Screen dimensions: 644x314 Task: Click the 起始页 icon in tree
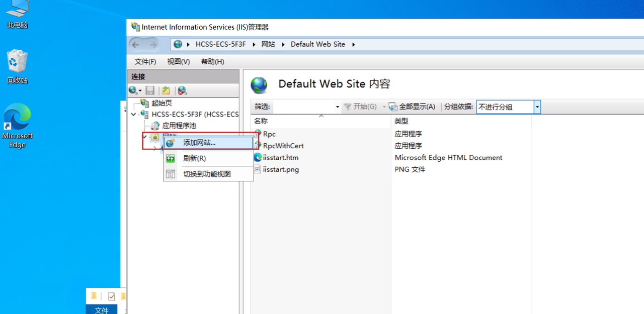(x=145, y=103)
